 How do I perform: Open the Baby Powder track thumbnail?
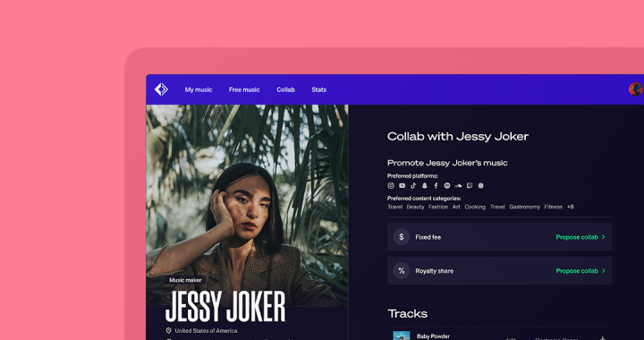pyautogui.click(x=402, y=336)
